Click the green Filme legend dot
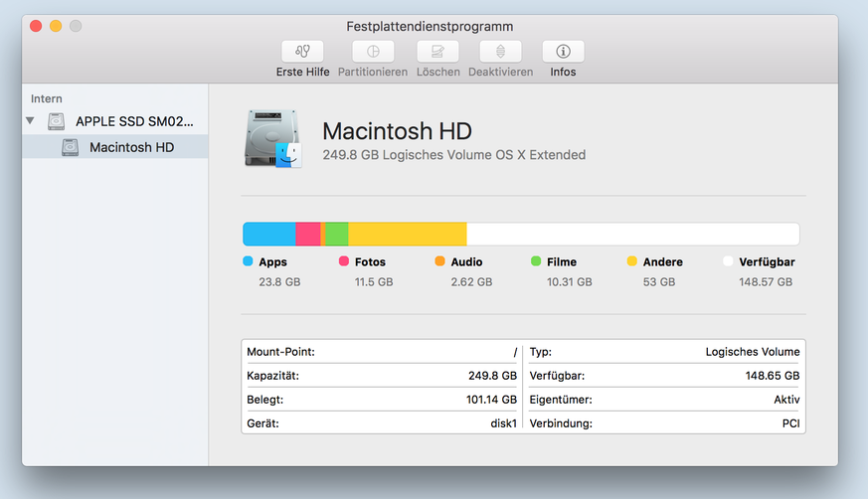This screenshot has width=868, height=499. click(536, 261)
